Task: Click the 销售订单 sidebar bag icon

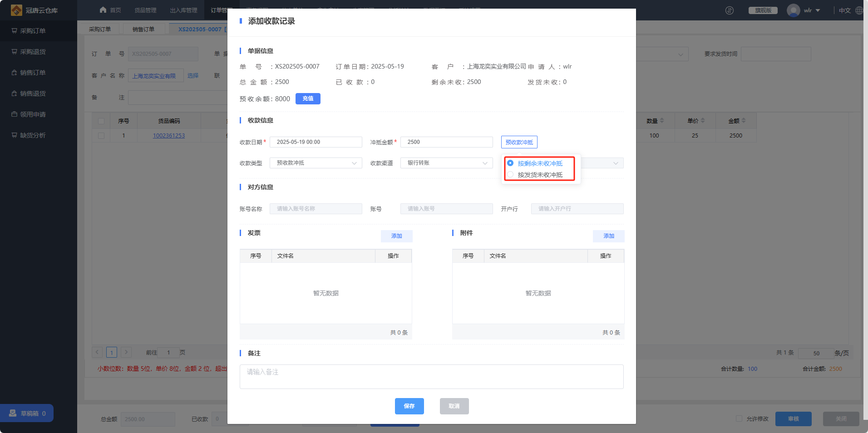Action: tap(15, 73)
